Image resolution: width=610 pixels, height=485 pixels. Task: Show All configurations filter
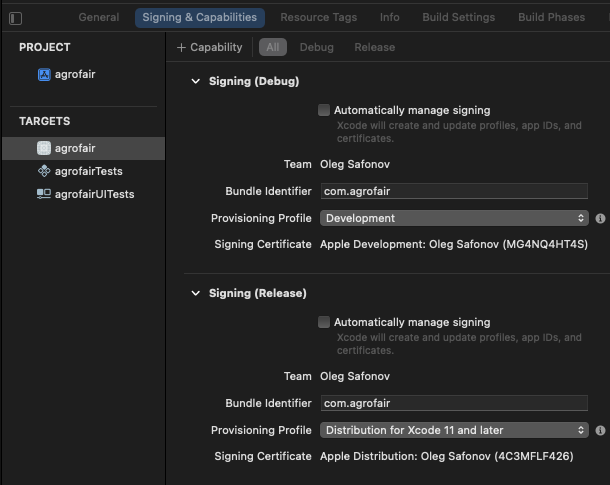273,47
